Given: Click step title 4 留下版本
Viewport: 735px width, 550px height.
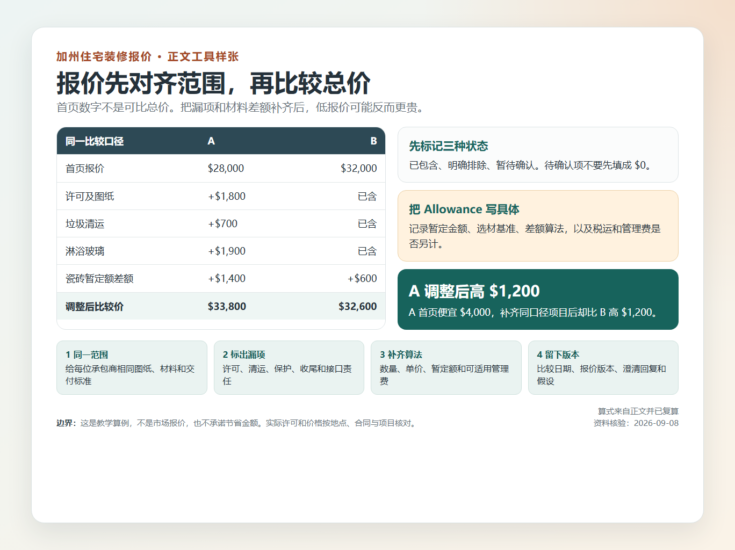Looking at the screenshot, I should [x=558, y=354].
